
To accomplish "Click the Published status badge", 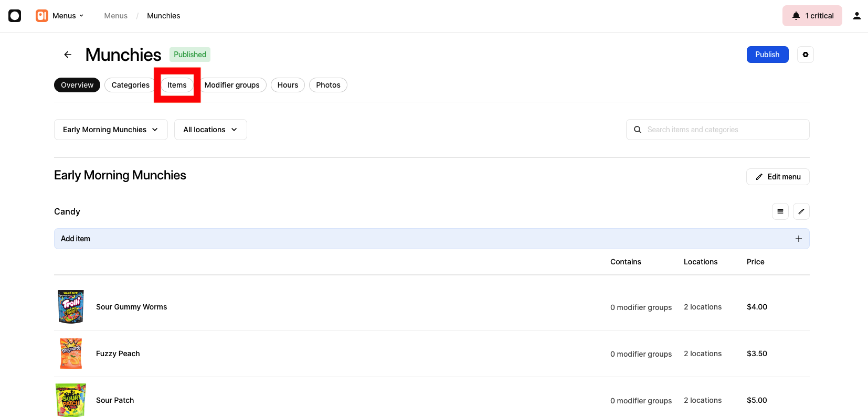I will pyautogui.click(x=190, y=55).
